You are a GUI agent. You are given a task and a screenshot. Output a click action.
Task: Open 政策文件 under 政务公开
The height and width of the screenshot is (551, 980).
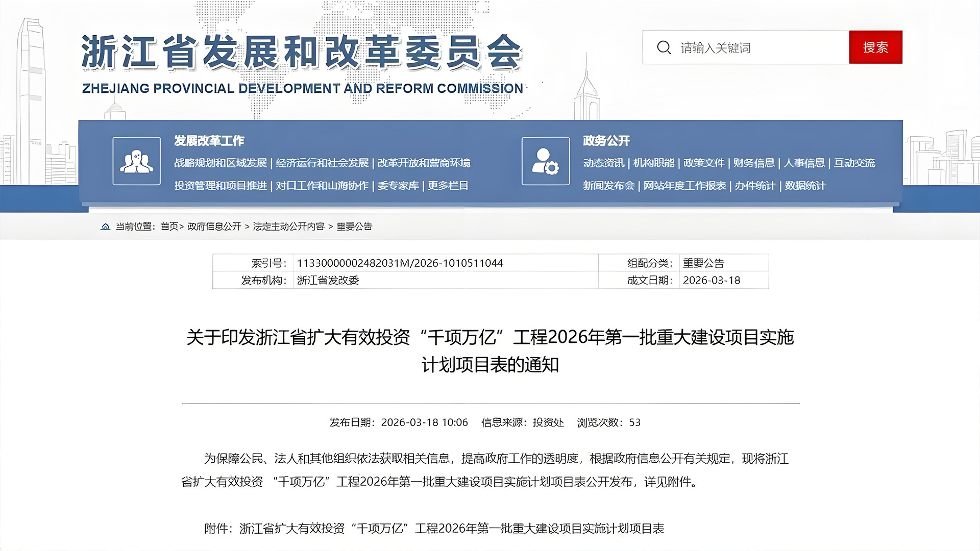coord(703,163)
